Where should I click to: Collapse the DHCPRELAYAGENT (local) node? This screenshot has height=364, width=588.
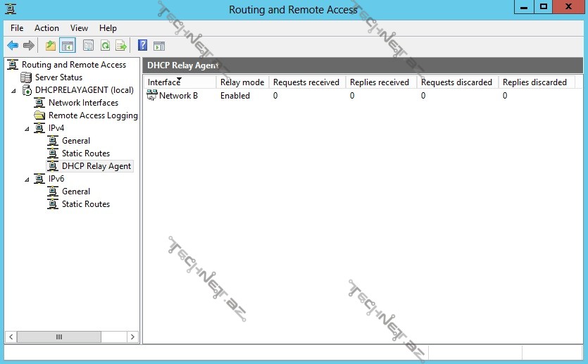pyautogui.click(x=15, y=91)
